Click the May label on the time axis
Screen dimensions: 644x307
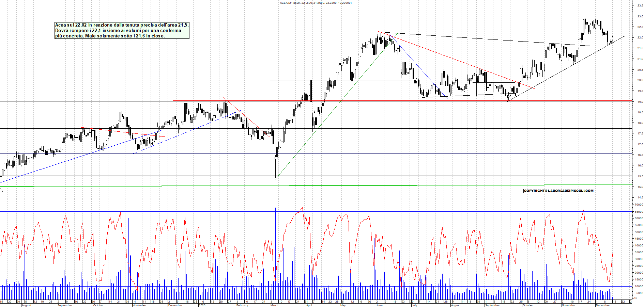coord(343,305)
